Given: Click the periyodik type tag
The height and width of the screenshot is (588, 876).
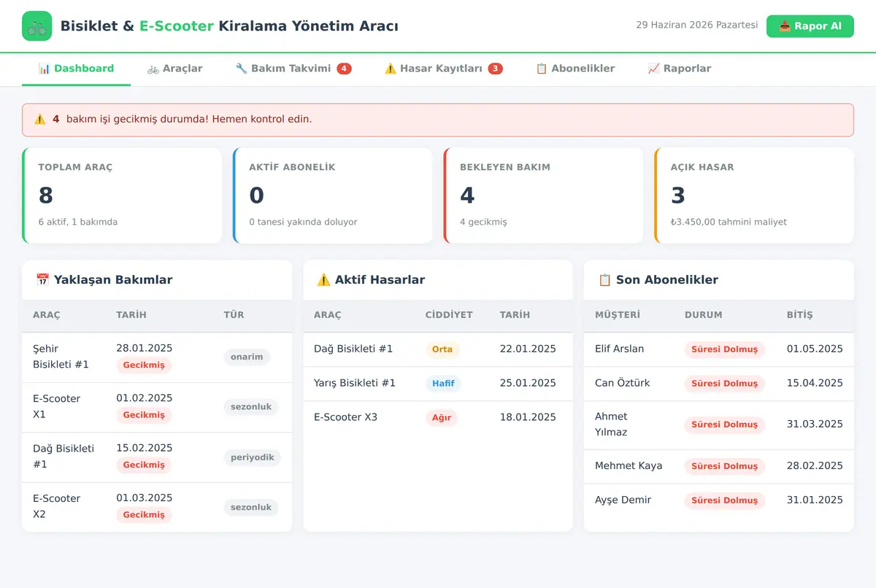Looking at the screenshot, I should [252, 457].
